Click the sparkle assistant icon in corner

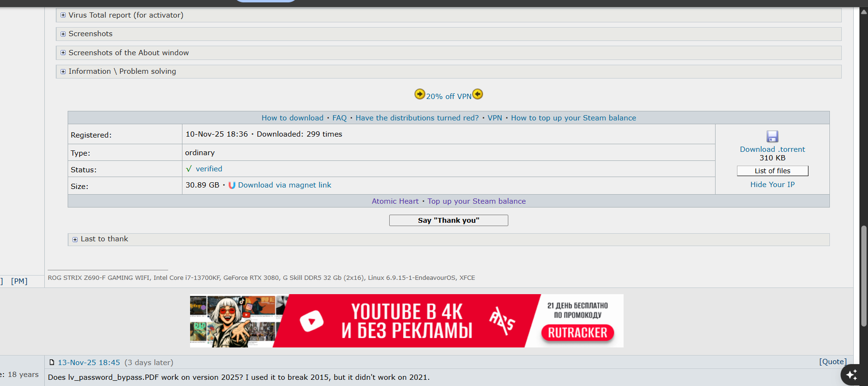click(x=852, y=374)
